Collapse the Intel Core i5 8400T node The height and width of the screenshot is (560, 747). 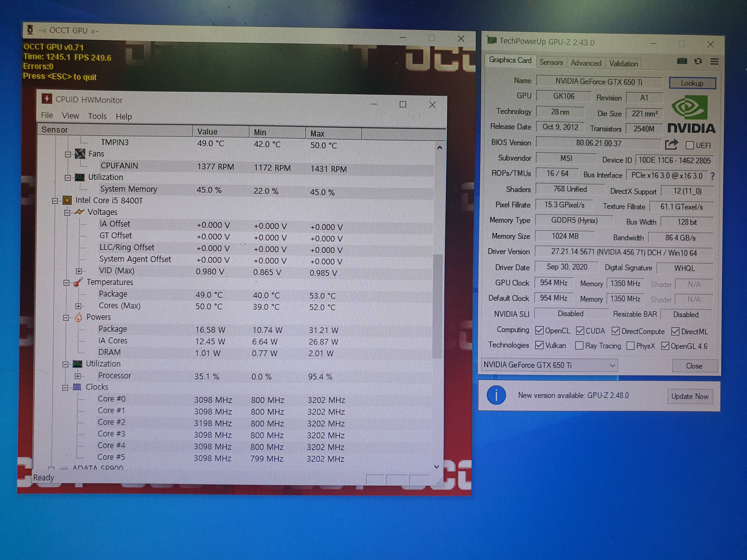[x=55, y=201]
